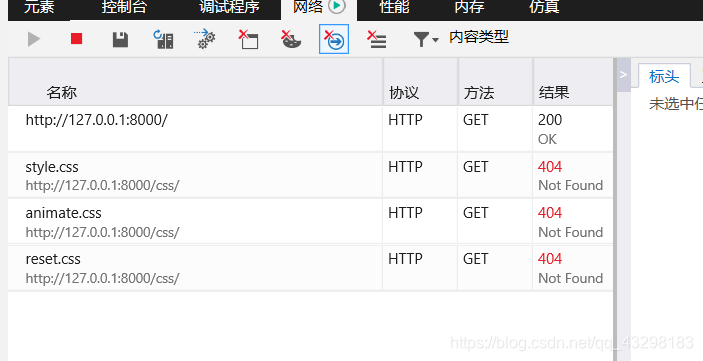The height and width of the screenshot is (361, 703).
Task: Sort by the 结果 column header
Action: point(573,82)
